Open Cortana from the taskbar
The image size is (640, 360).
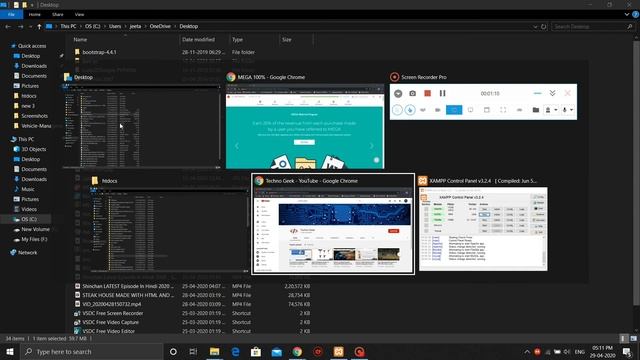pos(173,351)
